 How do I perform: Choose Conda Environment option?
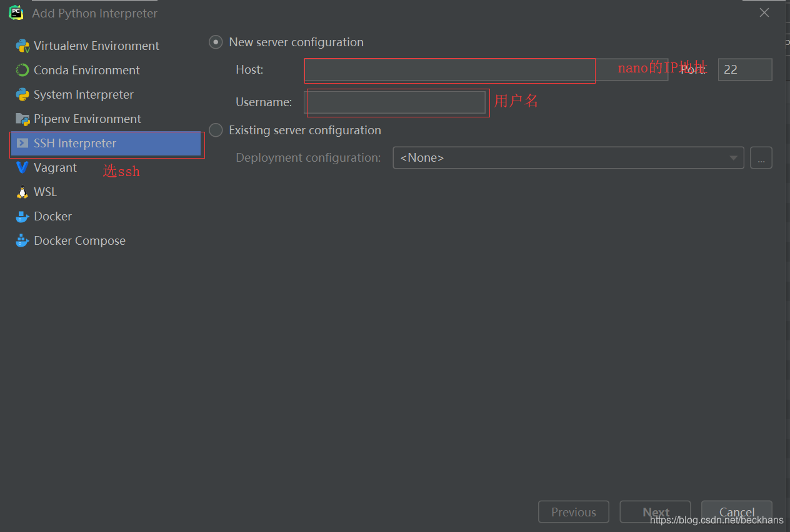coord(105,70)
